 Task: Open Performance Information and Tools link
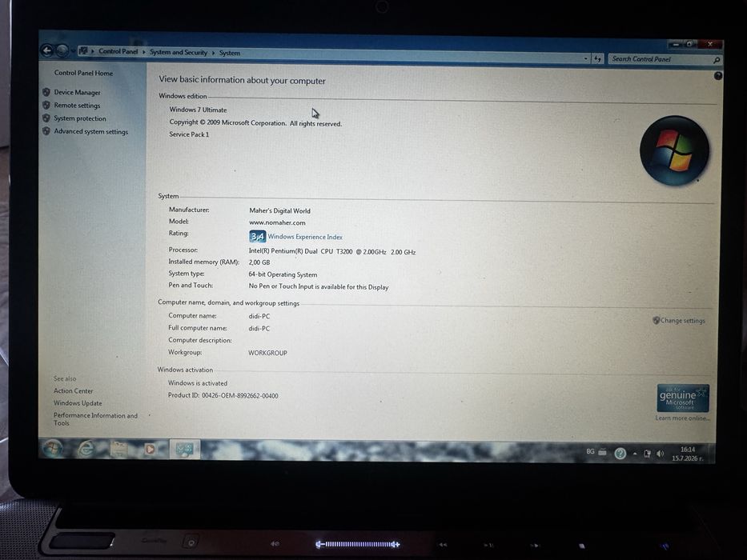click(95, 419)
